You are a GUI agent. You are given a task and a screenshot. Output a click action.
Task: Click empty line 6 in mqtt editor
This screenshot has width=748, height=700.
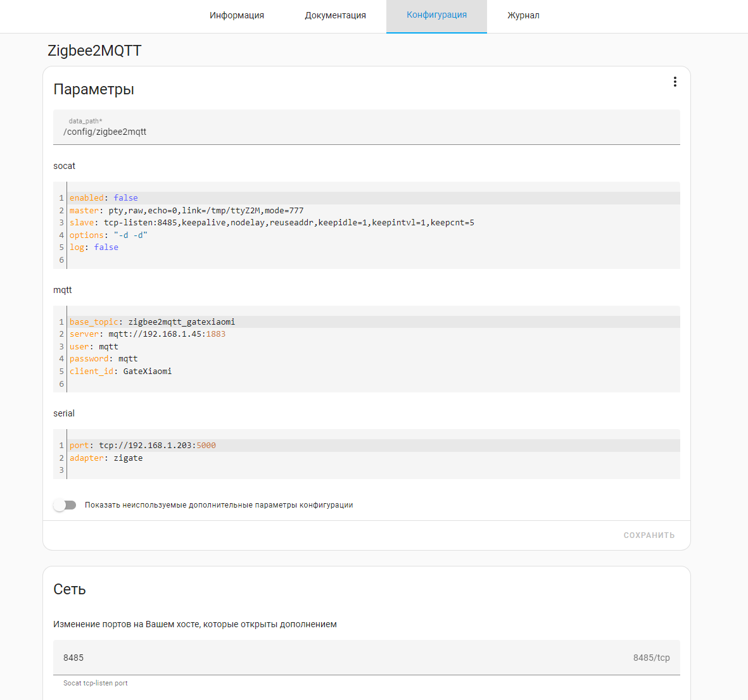point(373,384)
